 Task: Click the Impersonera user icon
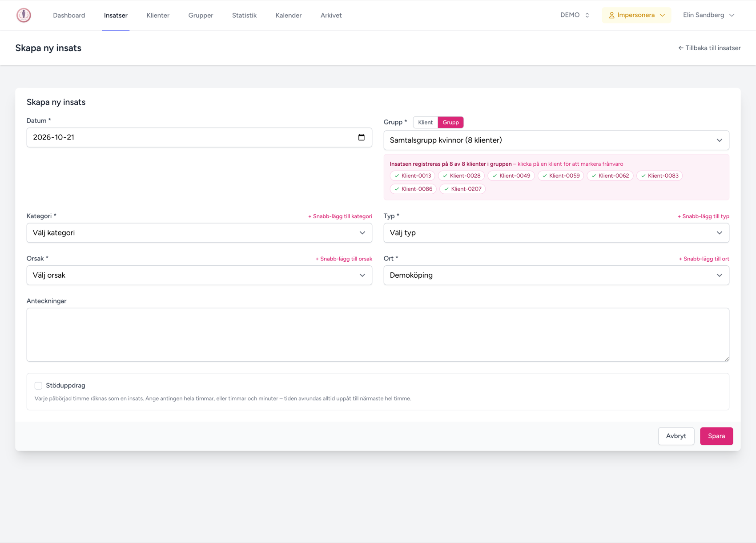pos(611,15)
